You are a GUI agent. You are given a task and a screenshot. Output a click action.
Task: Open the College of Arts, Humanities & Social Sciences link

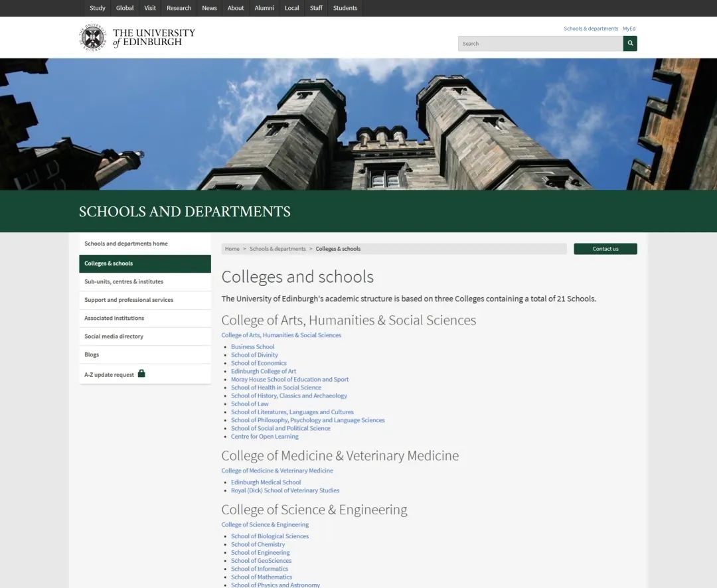point(281,335)
